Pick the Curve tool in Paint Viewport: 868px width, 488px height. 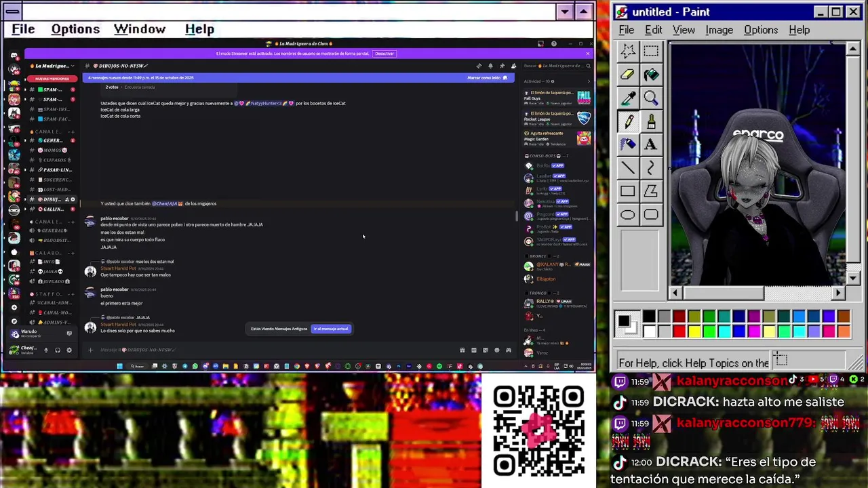(650, 168)
